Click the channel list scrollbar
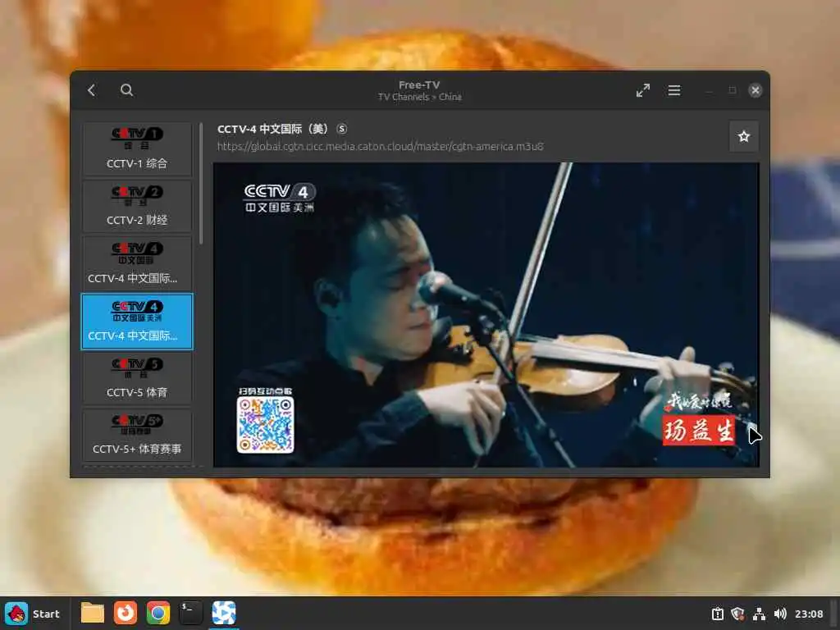 (201, 183)
